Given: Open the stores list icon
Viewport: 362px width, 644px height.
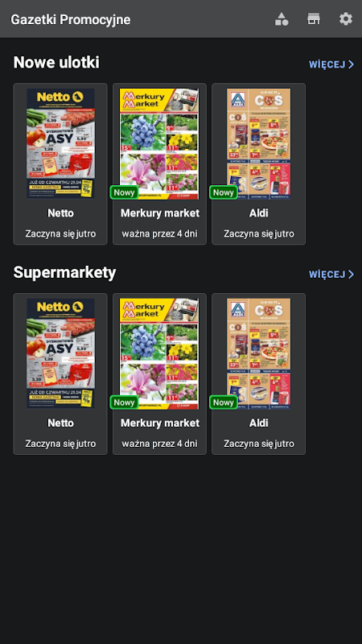Looking at the screenshot, I should [314, 19].
